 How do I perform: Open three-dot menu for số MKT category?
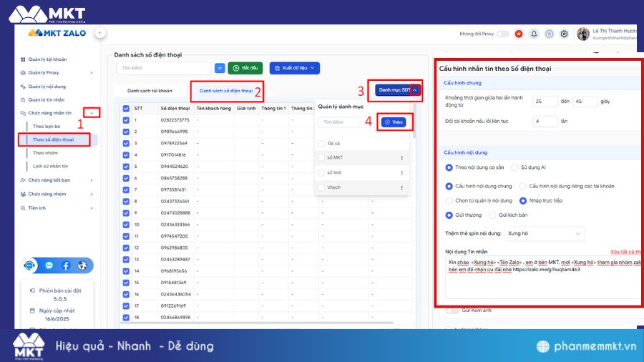(x=401, y=157)
